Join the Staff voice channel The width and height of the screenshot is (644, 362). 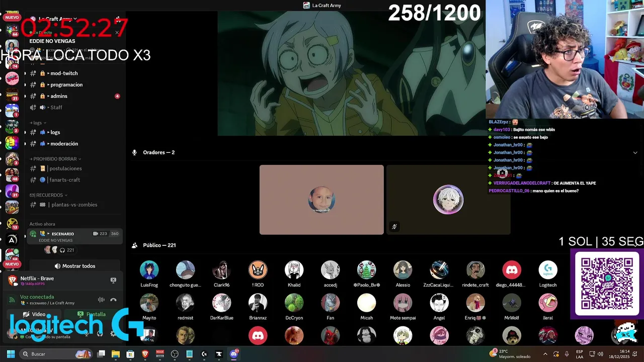tap(73, 107)
